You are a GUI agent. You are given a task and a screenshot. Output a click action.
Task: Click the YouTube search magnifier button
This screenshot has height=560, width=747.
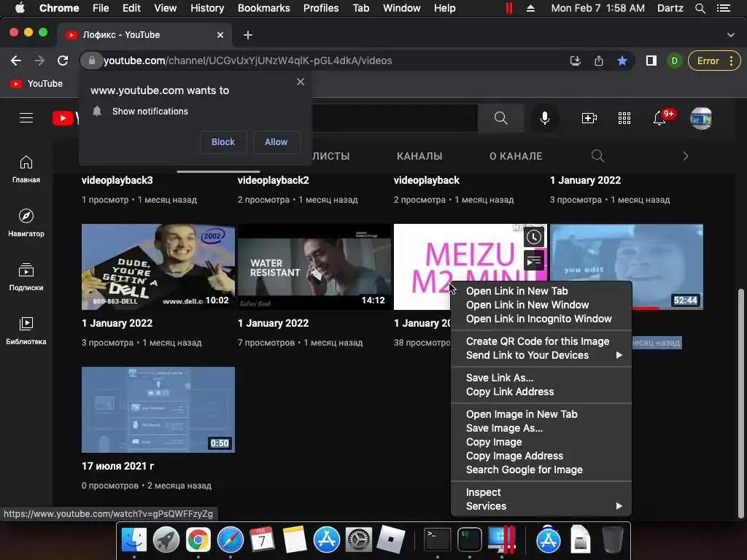click(500, 117)
